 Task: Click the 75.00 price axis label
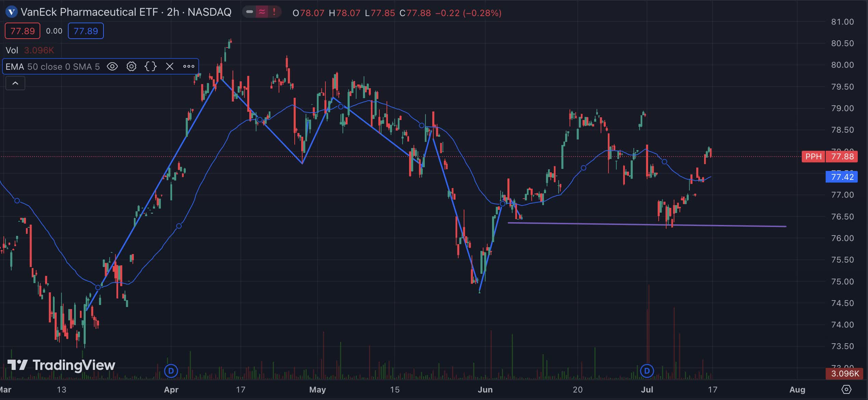pyautogui.click(x=842, y=281)
